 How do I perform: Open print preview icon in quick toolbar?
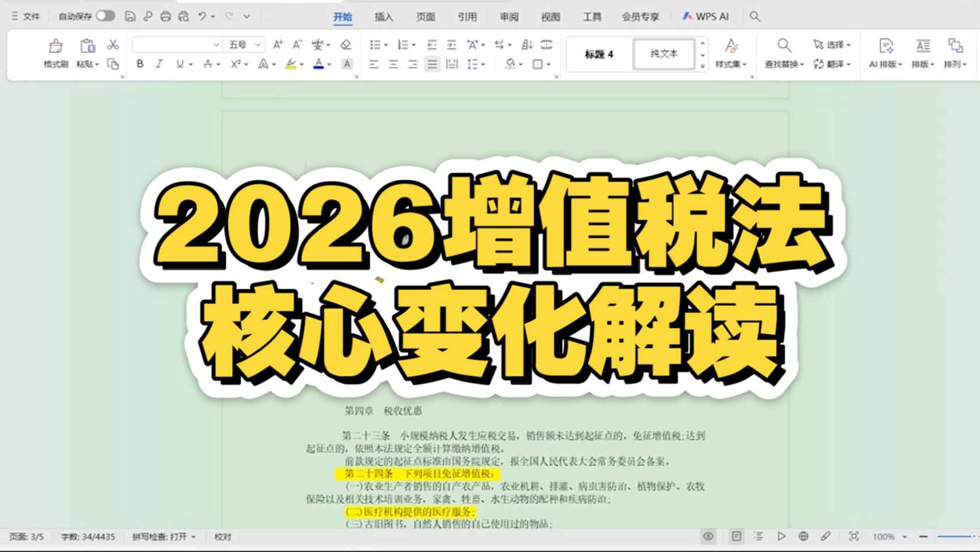pyautogui.click(x=184, y=16)
